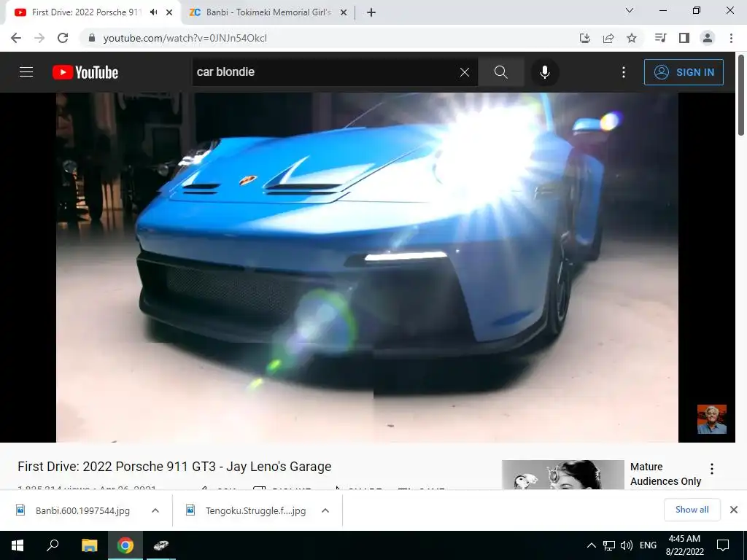Screen dimensions: 747x560
Task: Open the network status tray icon
Action: pyautogui.click(x=609, y=545)
